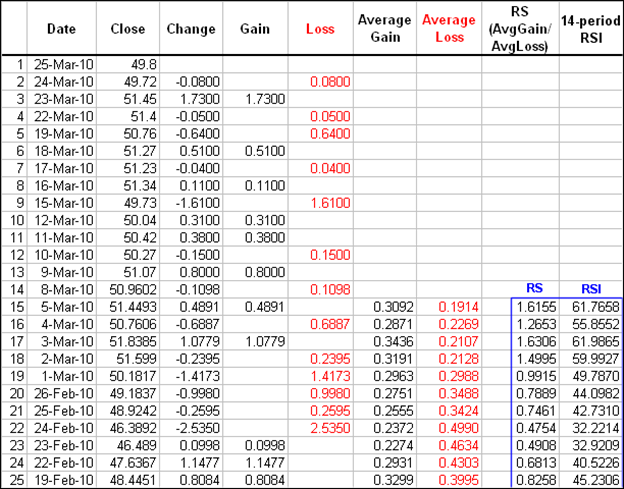Screen dimensions: 624x489
Task: Click RSI value 61.7658
Action: [596, 307]
